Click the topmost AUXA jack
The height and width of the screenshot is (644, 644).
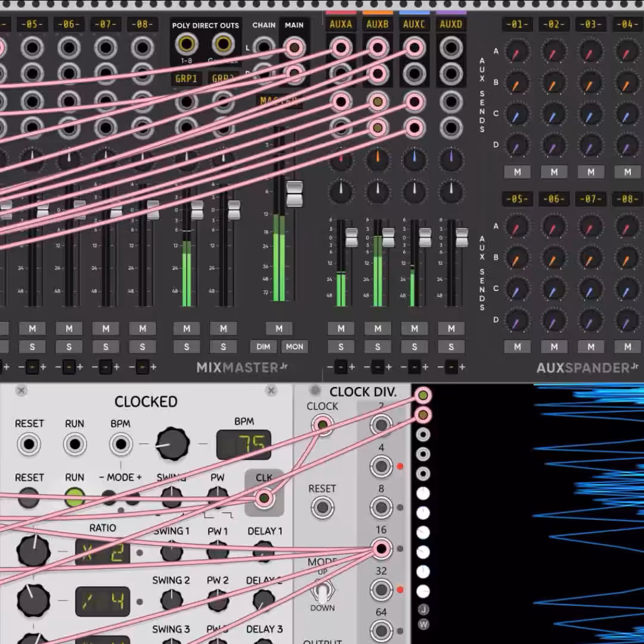click(341, 48)
